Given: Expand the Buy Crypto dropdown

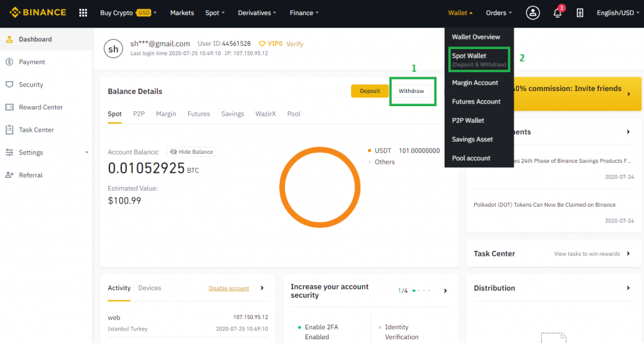Looking at the screenshot, I should (x=128, y=13).
